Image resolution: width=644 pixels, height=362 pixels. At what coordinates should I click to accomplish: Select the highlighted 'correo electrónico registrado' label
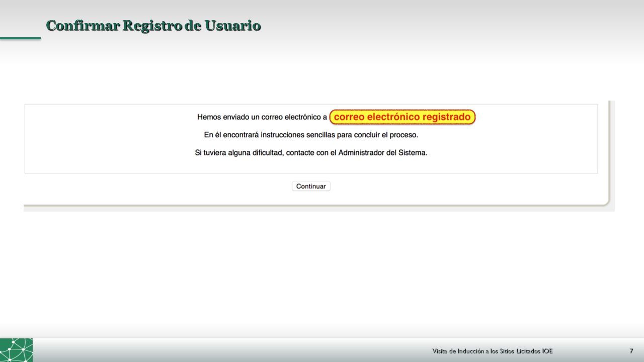(403, 117)
